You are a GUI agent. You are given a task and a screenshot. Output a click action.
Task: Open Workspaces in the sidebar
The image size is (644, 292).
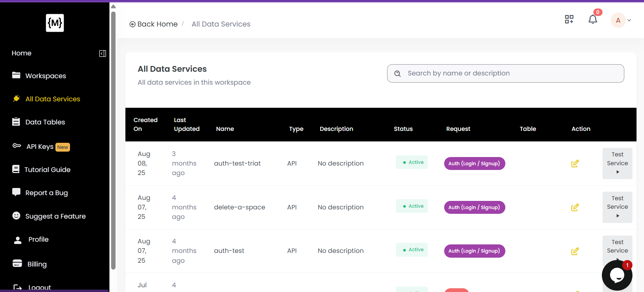coord(46,76)
